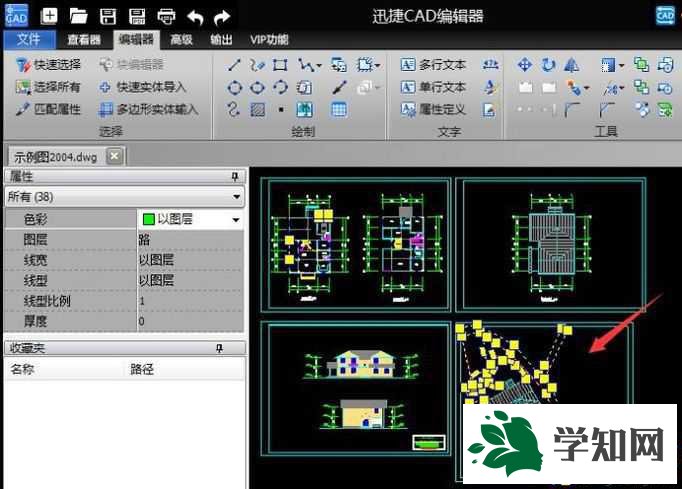This screenshot has height=489, width=682.
Task: Click the 线型 property row
Action: (x=124, y=281)
